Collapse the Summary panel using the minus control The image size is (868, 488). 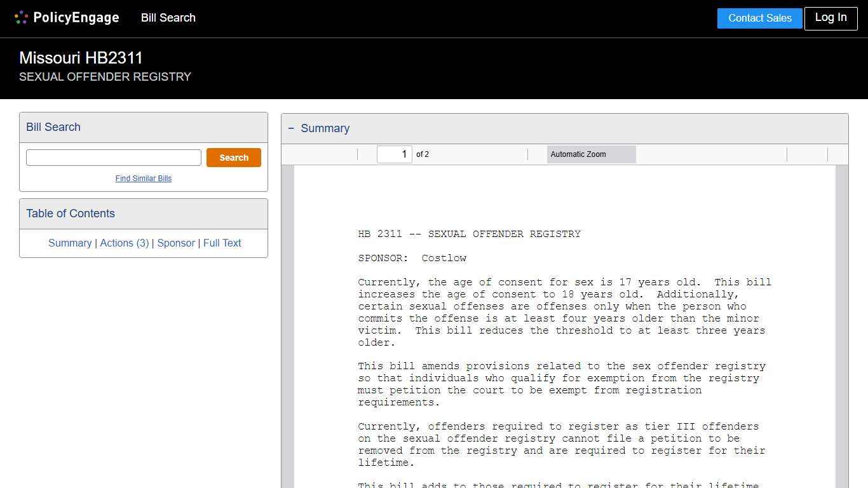click(x=291, y=128)
